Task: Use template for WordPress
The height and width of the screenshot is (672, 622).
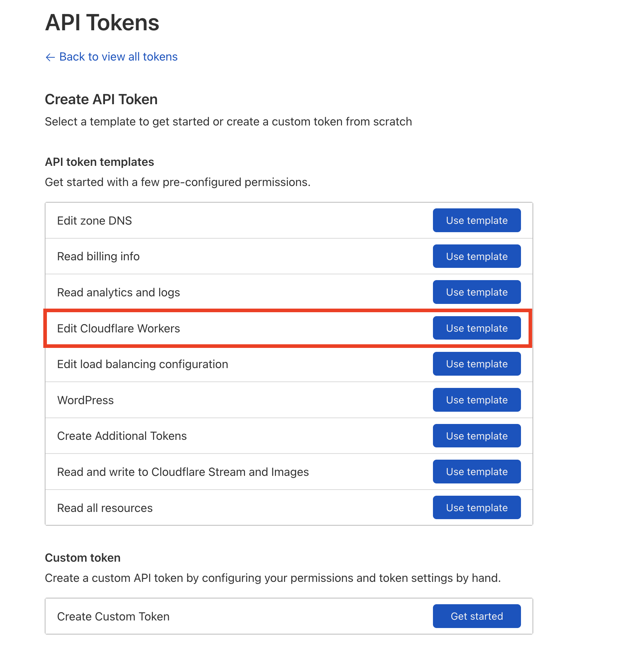Action: pos(477,400)
